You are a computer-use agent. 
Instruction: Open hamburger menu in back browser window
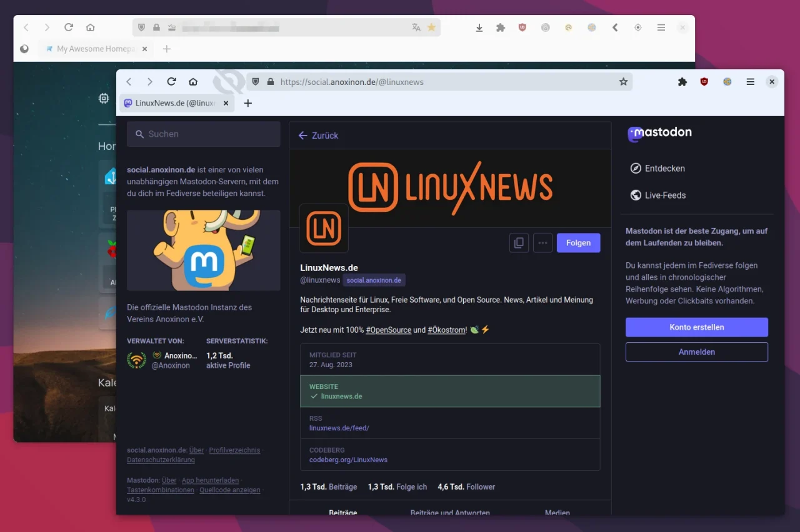(x=661, y=27)
